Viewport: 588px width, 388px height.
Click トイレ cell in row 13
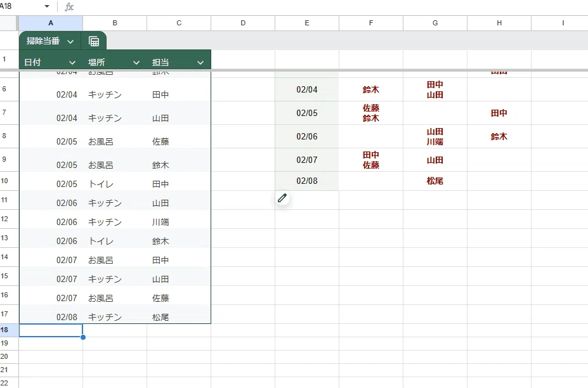pyautogui.click(x=115, y=238)
